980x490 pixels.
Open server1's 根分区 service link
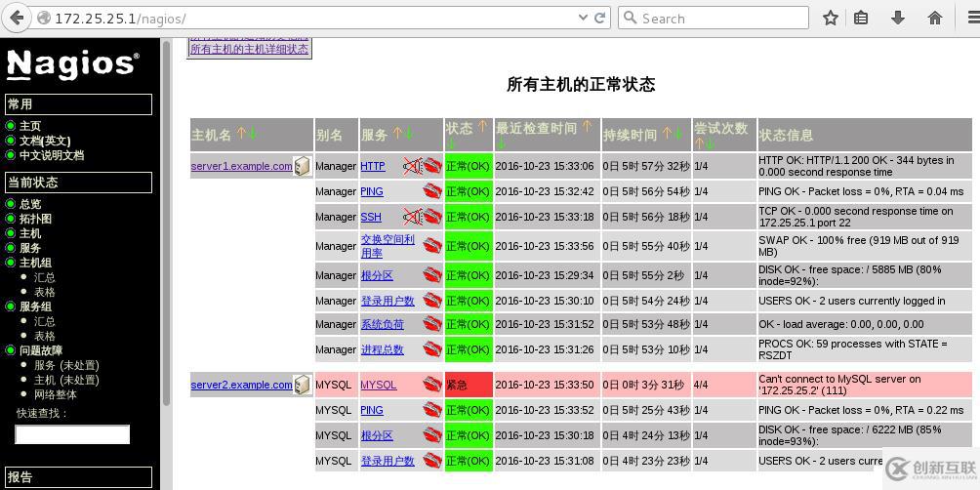click(377, 275)
